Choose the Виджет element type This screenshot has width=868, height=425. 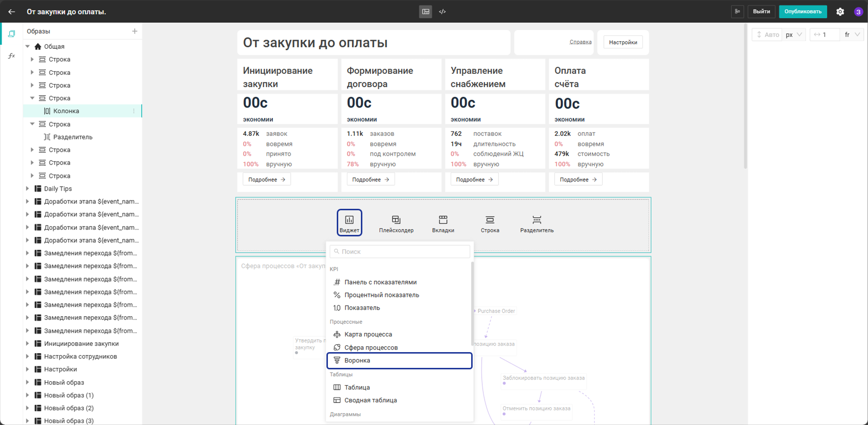(350, 223)
